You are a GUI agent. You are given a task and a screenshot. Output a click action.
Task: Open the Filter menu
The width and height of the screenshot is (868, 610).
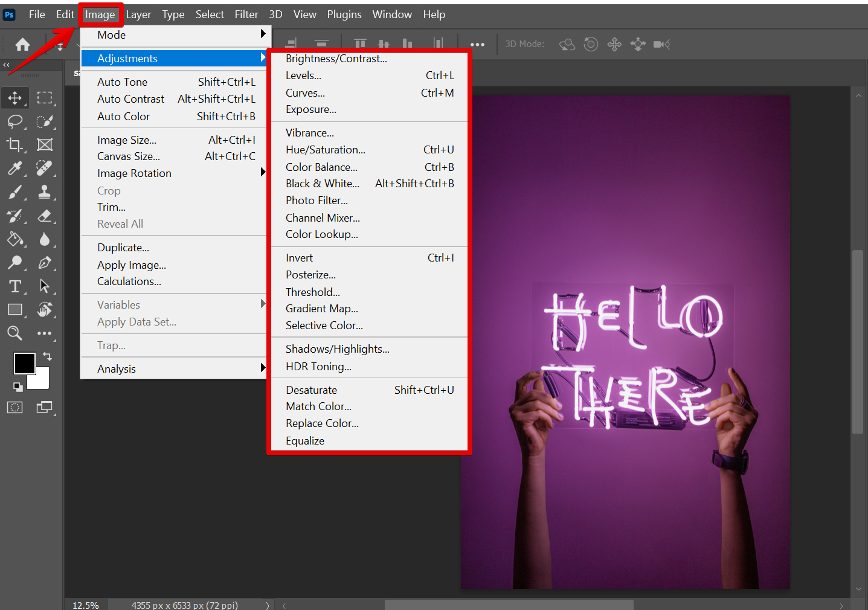pyautogui.click(x=246, y=14)
